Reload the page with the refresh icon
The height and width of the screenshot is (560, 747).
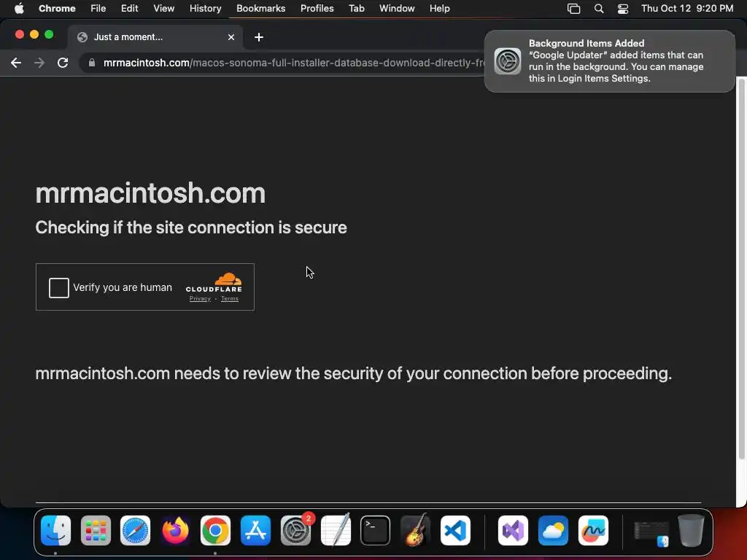tap(63, 63)
